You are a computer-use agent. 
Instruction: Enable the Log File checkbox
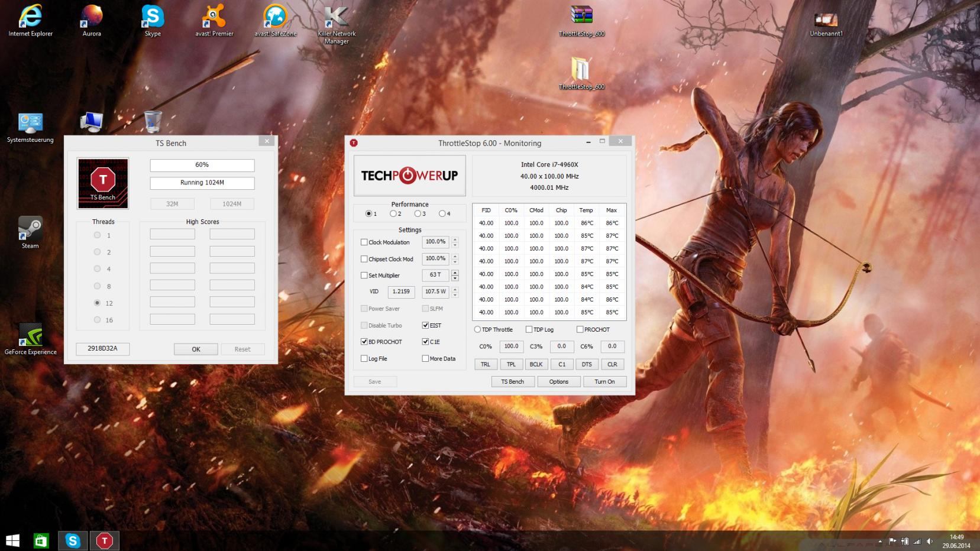click(364, 358)
